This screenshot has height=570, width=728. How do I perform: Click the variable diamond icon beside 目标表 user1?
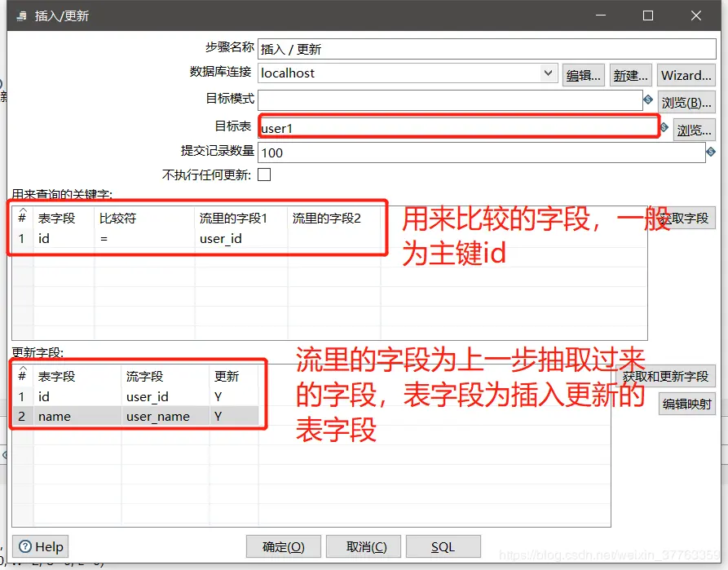[664, 127]
